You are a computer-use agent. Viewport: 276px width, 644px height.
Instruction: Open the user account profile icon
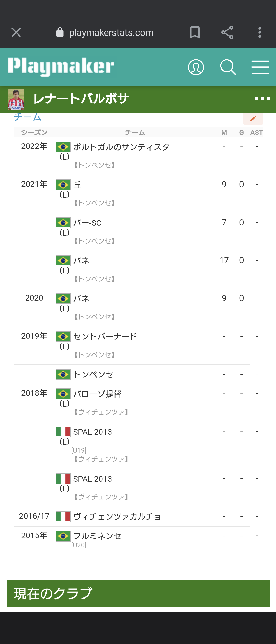tap(196, 67)
